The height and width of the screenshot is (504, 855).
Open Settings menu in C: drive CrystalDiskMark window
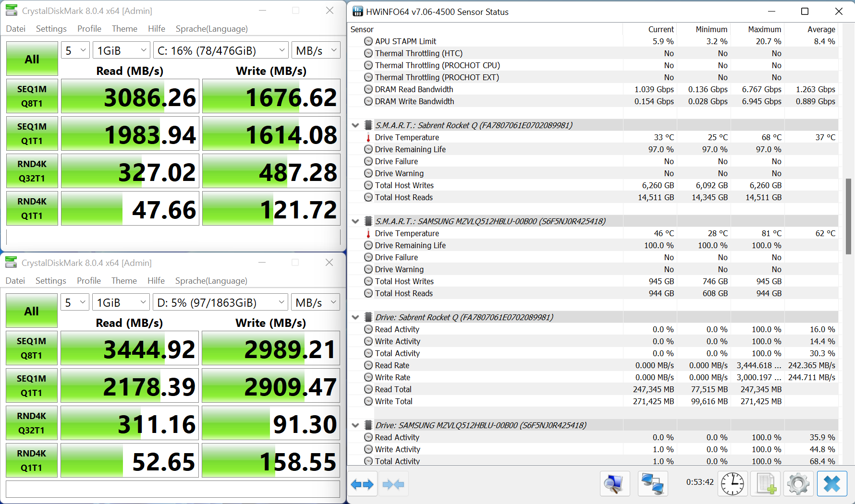(51, 29)
